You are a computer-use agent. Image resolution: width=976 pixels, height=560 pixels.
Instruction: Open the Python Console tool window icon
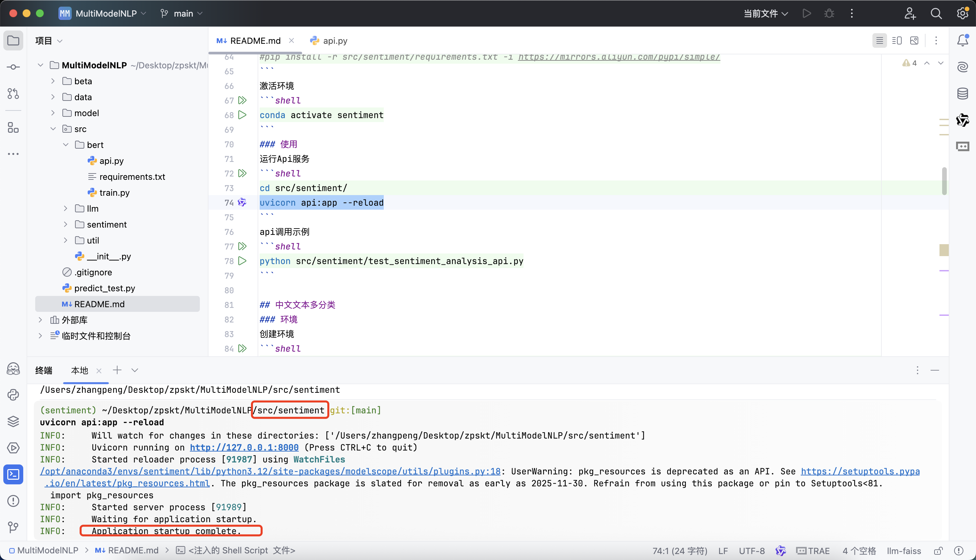pyautogui.click(x=13, y=394)
